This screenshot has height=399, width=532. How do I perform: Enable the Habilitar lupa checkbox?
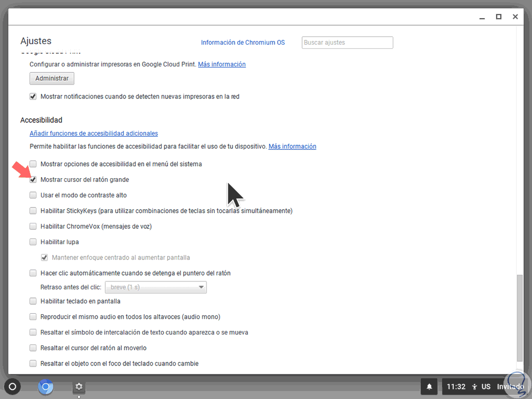pyautogui.click(x=33, y=242)
